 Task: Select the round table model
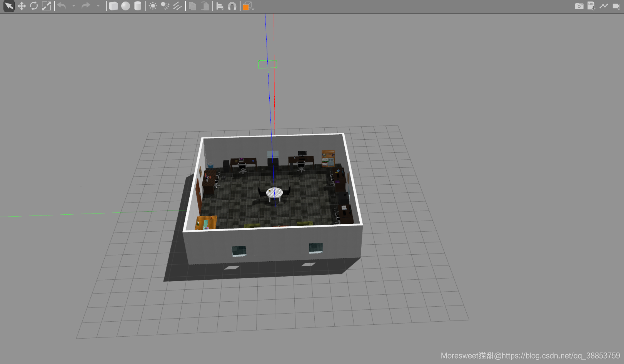pos(274,192)
